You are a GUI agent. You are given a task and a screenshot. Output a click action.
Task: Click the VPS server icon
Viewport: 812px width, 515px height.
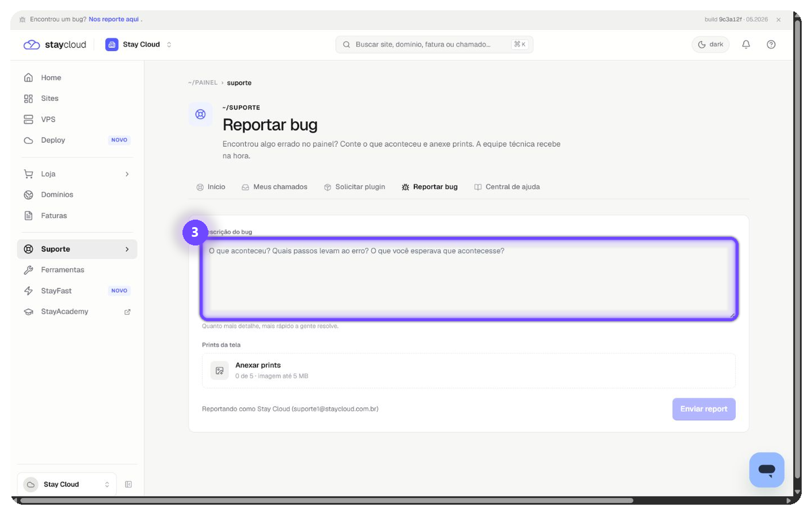28,119
